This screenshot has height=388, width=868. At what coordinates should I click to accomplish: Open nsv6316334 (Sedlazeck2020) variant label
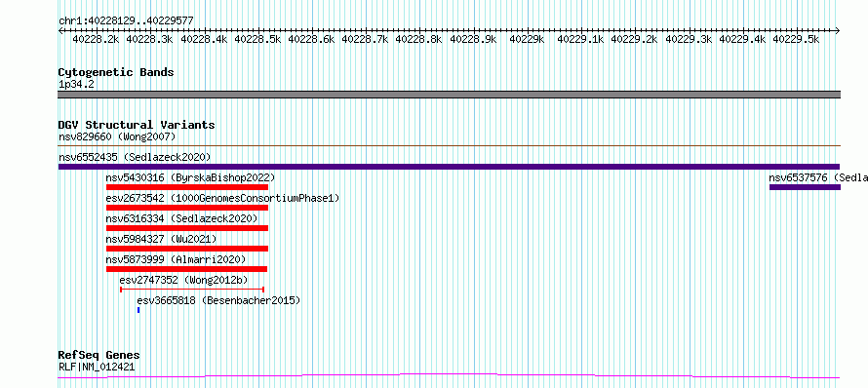[x=181, y=218]
